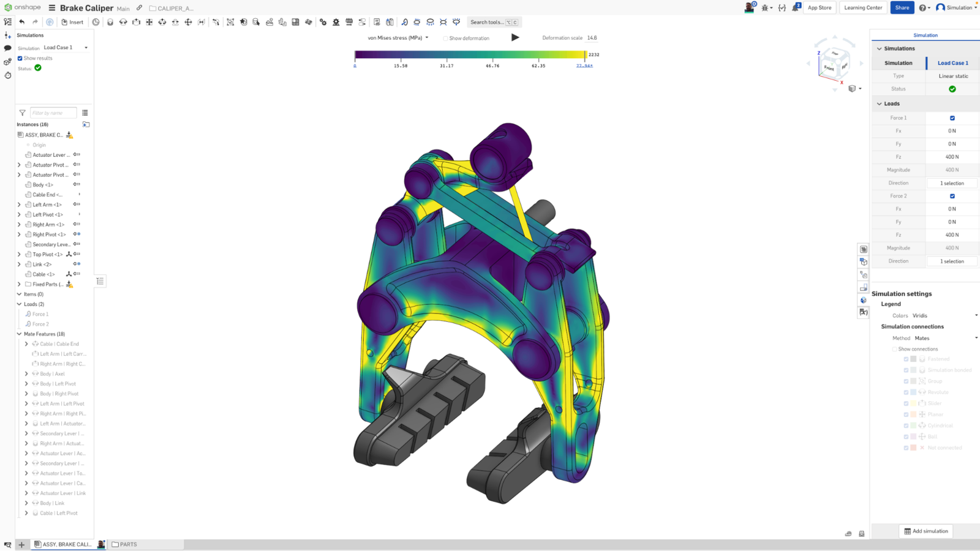Viewport: 980px width, 551px height.
Task: Switch to the PARTS tab
Action: [126, 544]
